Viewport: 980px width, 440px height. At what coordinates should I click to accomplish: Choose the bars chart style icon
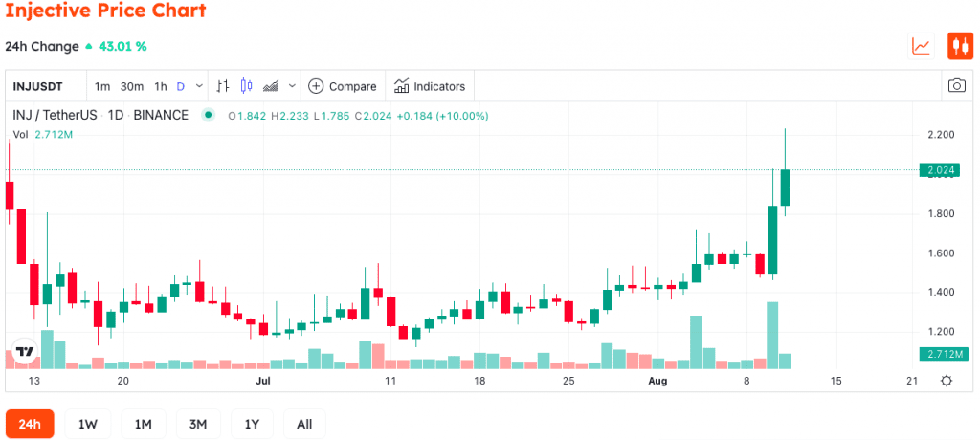tap(222, 86)
